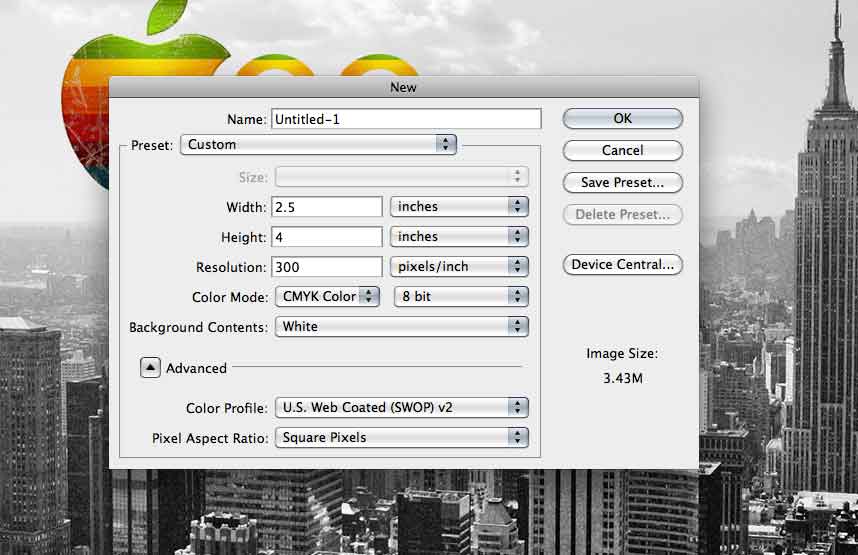Click the Advanced label text
Viewport: 858px width, 555px height.
point(196,368)
